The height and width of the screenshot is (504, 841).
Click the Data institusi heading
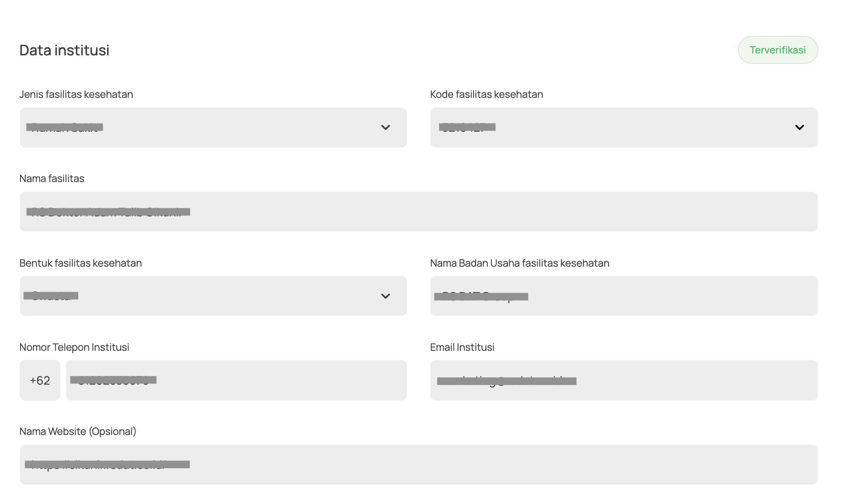tap(64, 50)
